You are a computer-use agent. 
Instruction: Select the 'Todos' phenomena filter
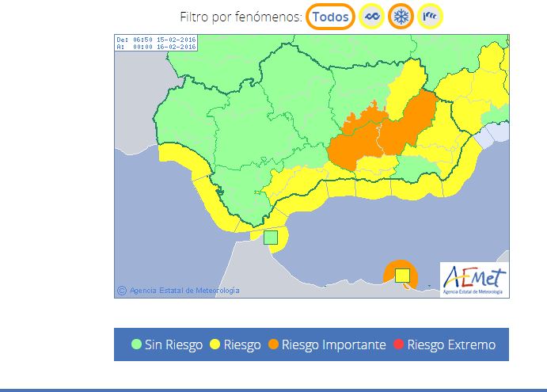click(x=330, y=17)
